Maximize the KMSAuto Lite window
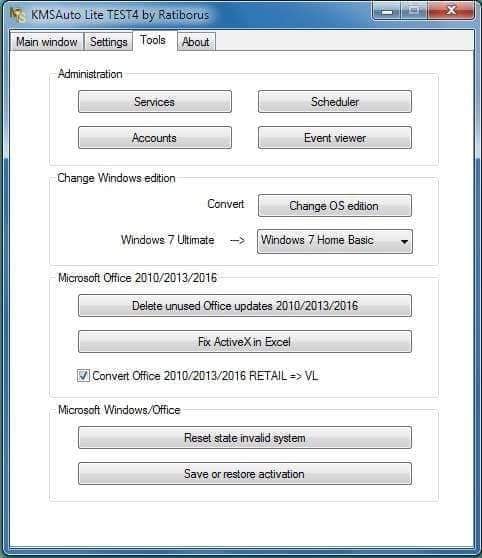The height and width of the screenshot is (558, 482). pyautogui.click(x=414, y=10)
